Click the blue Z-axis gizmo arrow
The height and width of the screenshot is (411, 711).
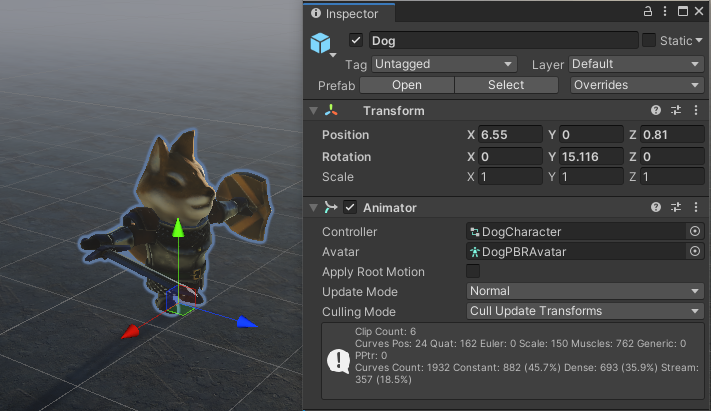[247, 322]
